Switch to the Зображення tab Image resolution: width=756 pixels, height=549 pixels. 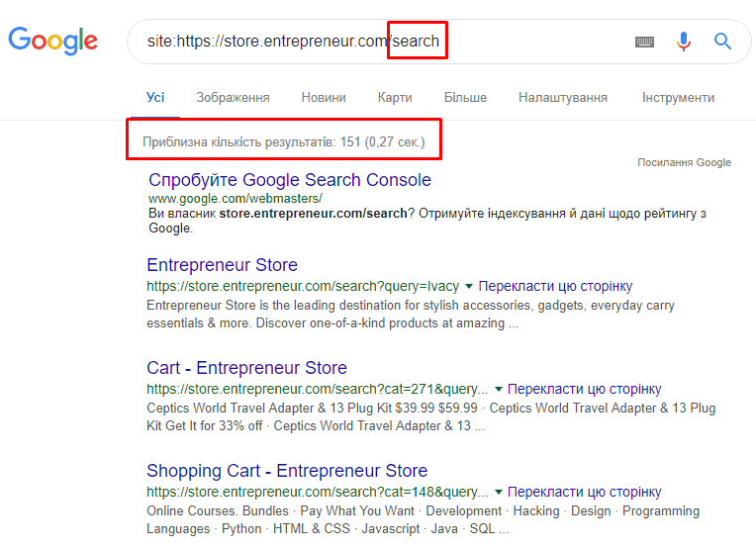coord(233,97)
